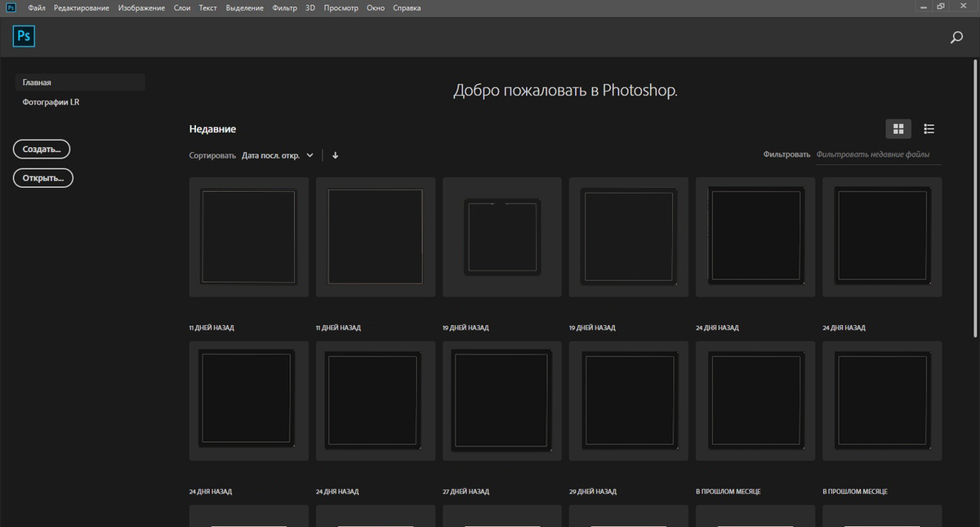Viewport: 980px width, 527px height.
Task: Open the Окно menu
Action: (376, 7)
